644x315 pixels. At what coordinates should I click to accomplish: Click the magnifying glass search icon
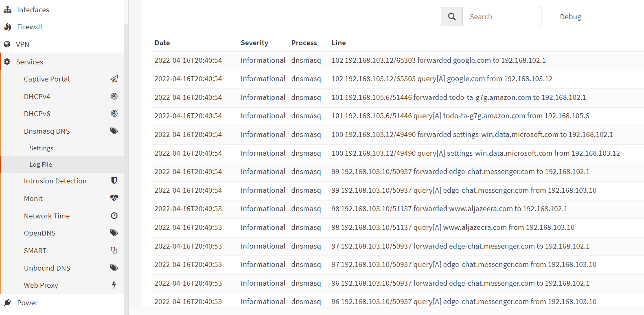tap(452, 17)
